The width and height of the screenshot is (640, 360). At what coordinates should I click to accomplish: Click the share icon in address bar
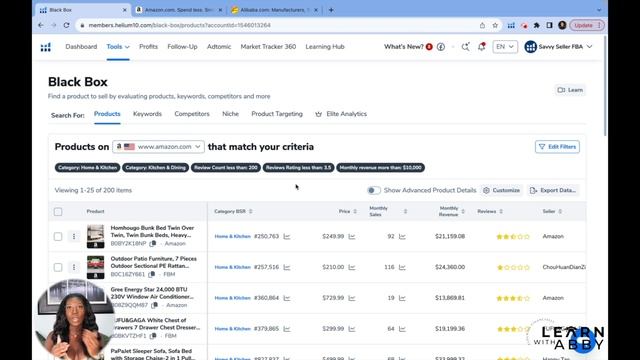(482, 25)
